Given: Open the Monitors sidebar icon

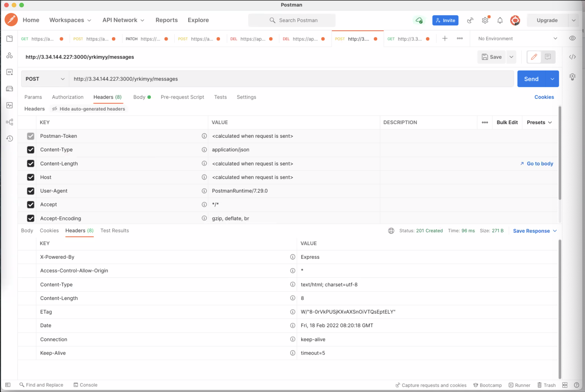Looking at the screenshot, I should (9, 105).
